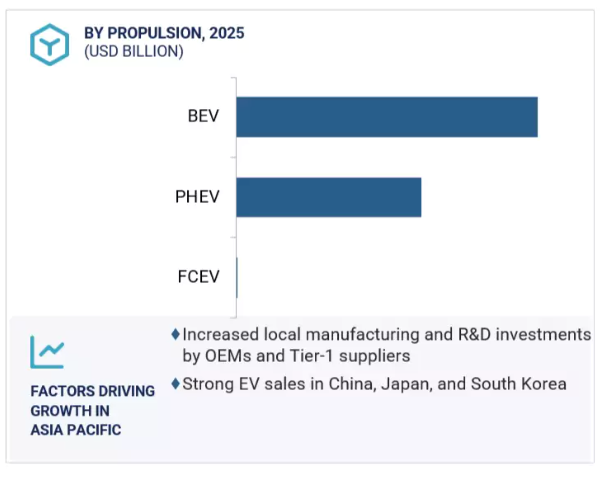Click the FCEV axis label
607x481 pixels.
198,277
